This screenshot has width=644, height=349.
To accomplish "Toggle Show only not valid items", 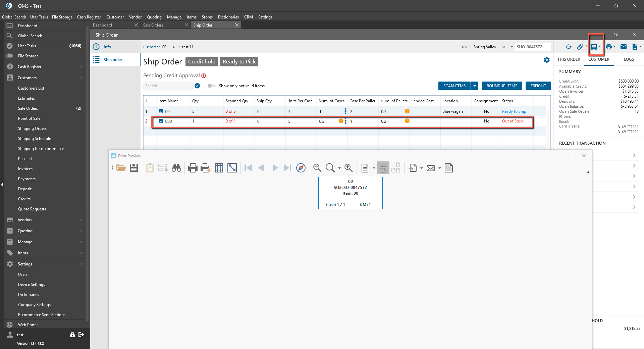I will (211, 86).
